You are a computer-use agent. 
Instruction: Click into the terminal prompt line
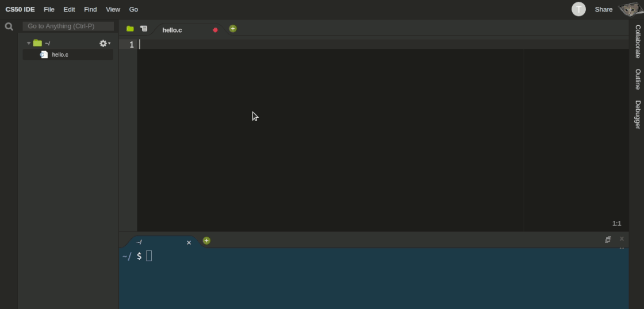pos(374,256)
